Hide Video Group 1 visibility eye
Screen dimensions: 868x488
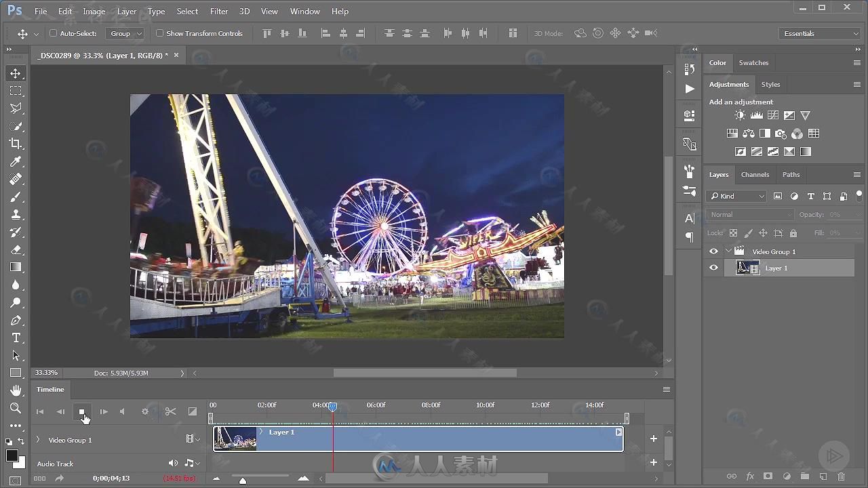[713, 251]
